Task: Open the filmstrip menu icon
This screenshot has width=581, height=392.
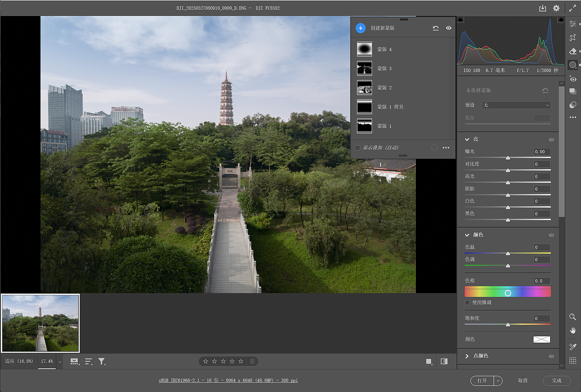Action: point(74,362)
